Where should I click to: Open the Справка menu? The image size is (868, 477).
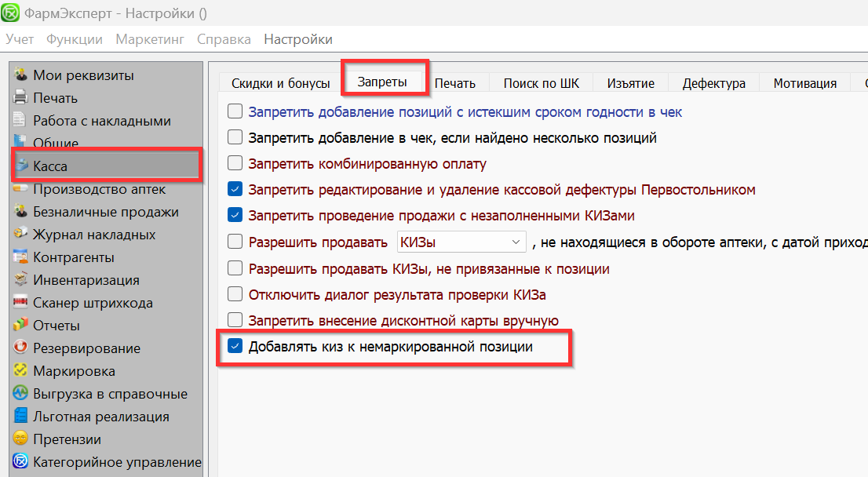[x=224, y=39]
